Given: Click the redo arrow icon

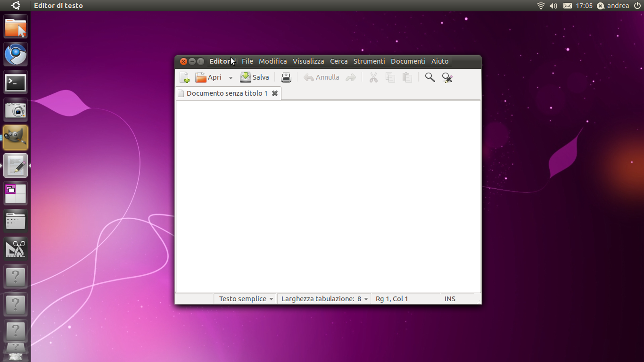Looking at the screenshot, I should (350, 77).
